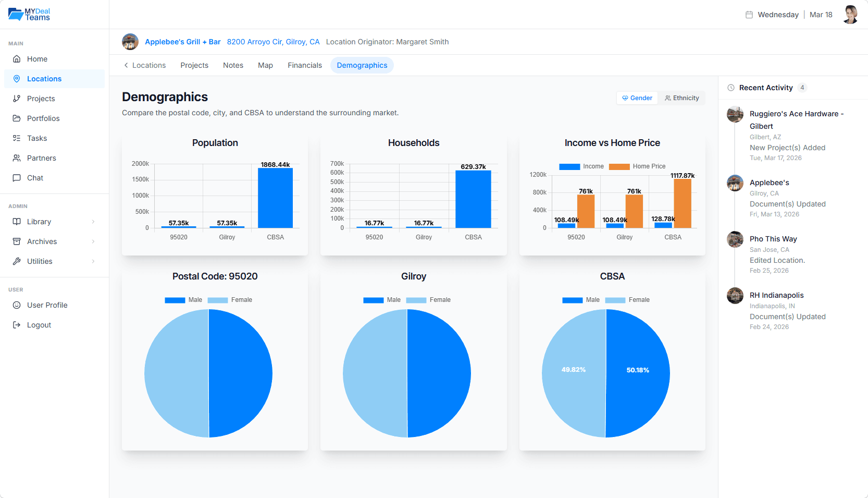Image resolution: width=868 pixels, height=498 pixels.
Task: Open the Notes tab
Action: (233, 65)
